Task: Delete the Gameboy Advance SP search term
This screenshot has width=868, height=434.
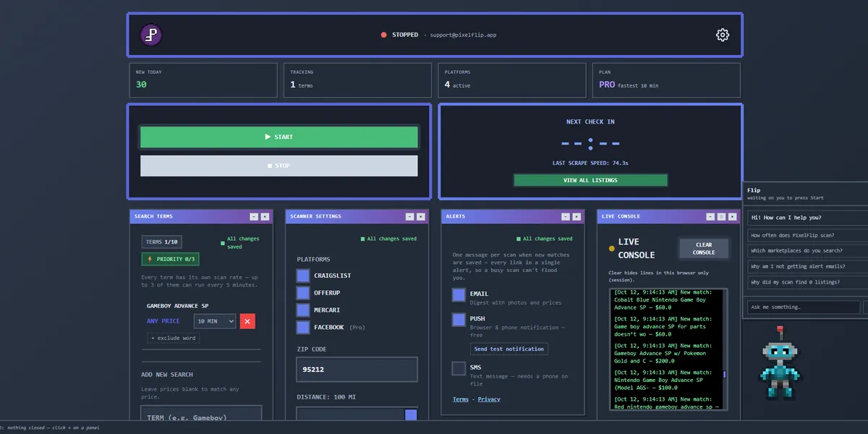Action: (x=247, y=321)
